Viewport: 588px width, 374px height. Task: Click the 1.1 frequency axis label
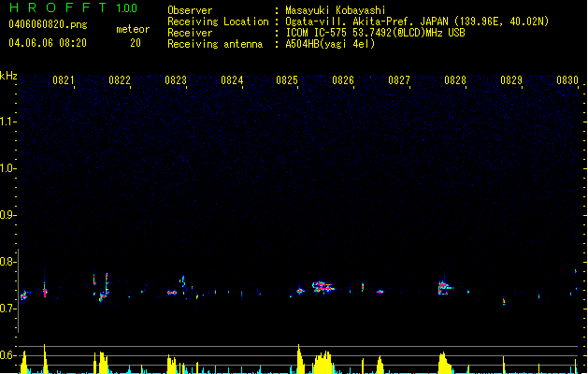coord(7,122)
